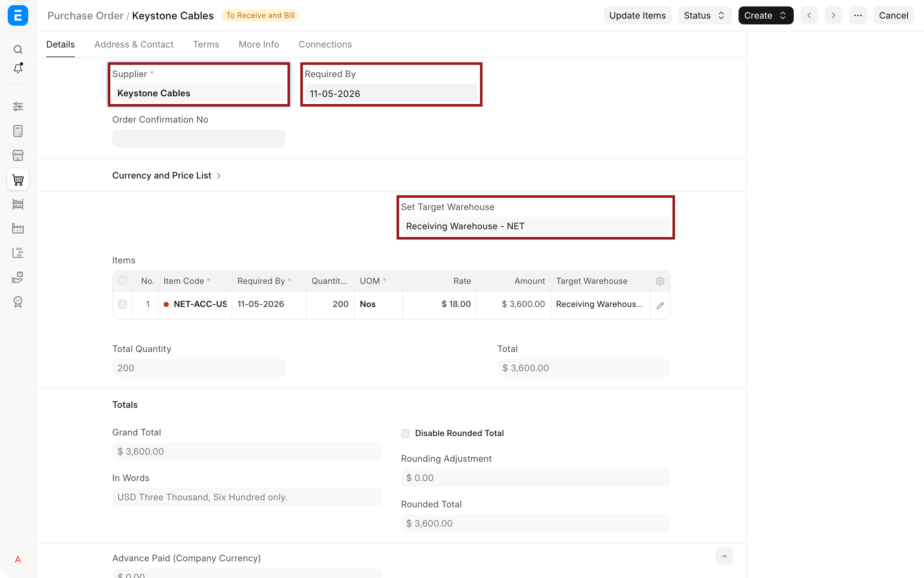Click the quantity 200 cell in row 1
This screenshot has height=578, width=924.
(330, 304)
